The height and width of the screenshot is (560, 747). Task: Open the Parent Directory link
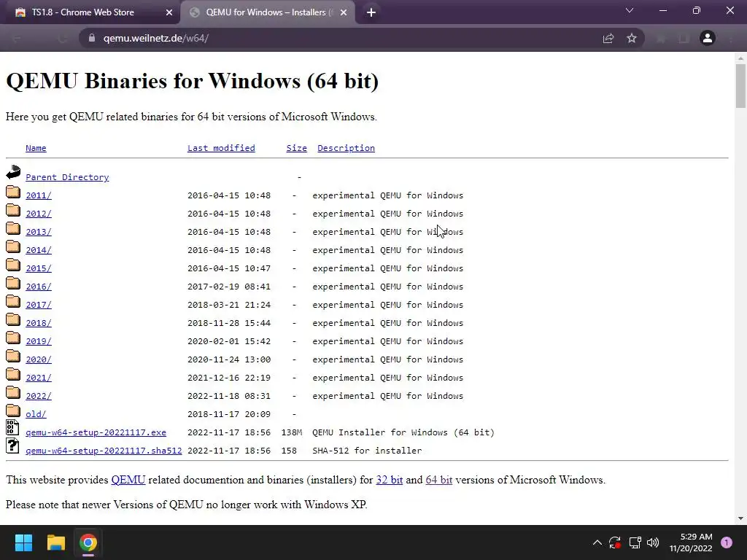pyautogui.click(x=67, y=177)
